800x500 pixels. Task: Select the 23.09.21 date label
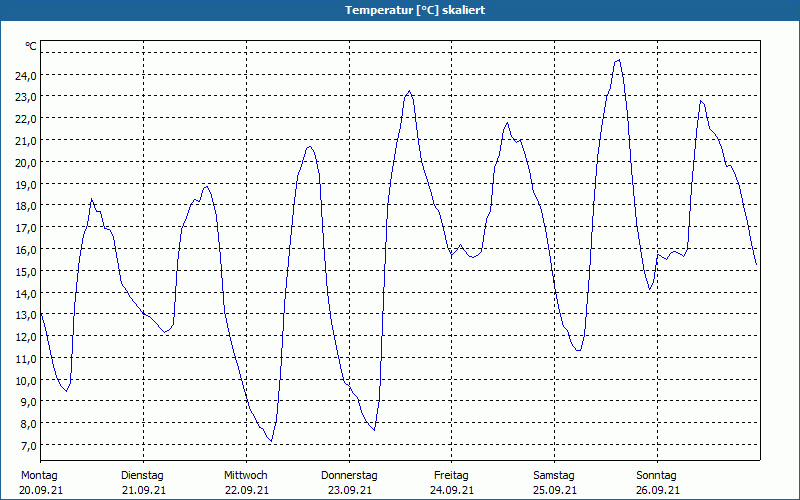tap(349, 490)
